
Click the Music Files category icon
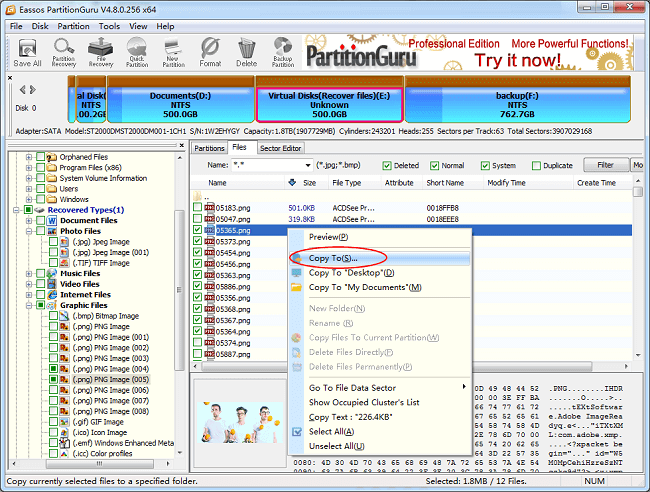point(52,274)
